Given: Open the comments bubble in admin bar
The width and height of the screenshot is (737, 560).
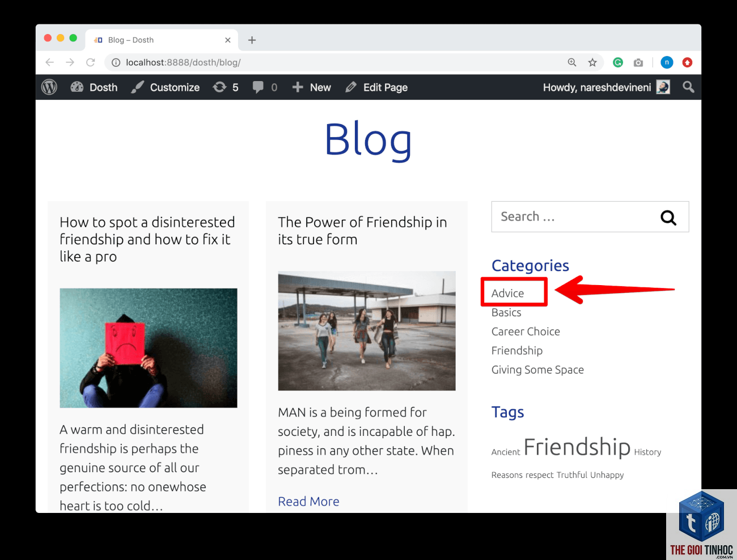Looking at the screenshot, I should (265, 87).
